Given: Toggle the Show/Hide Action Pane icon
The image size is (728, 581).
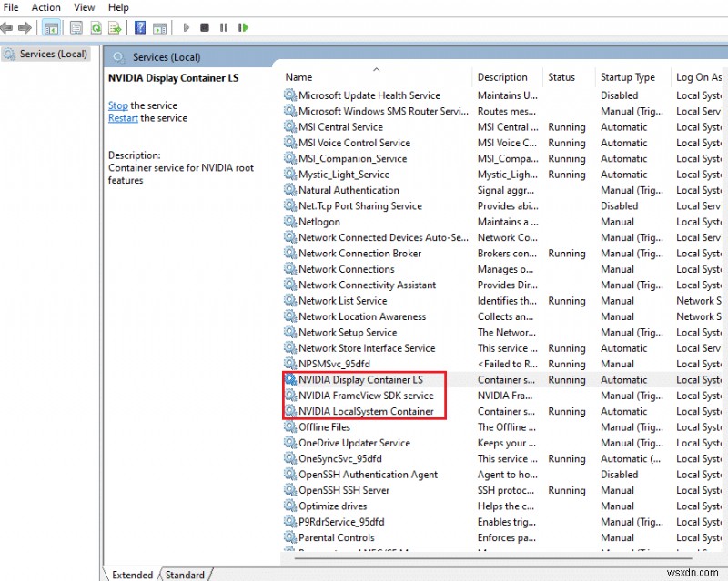Looking at the screenshot, I should [x=160, y=28].
